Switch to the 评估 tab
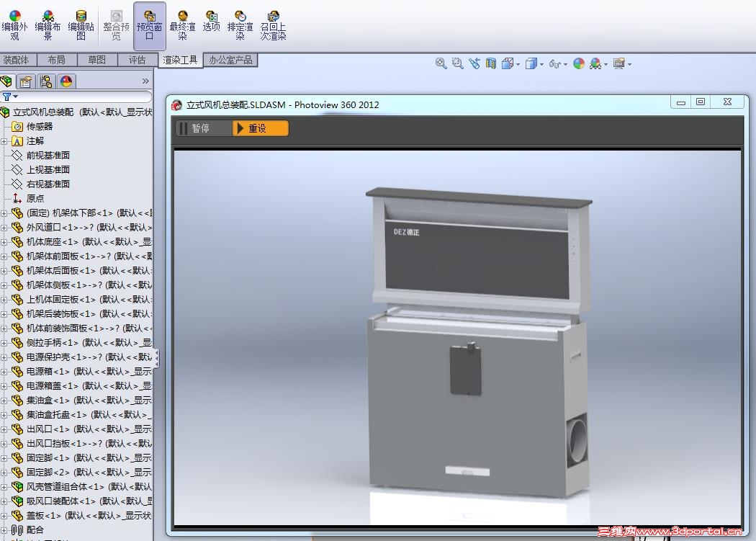The height and width of the screenshot is (541, 756). 137,60
